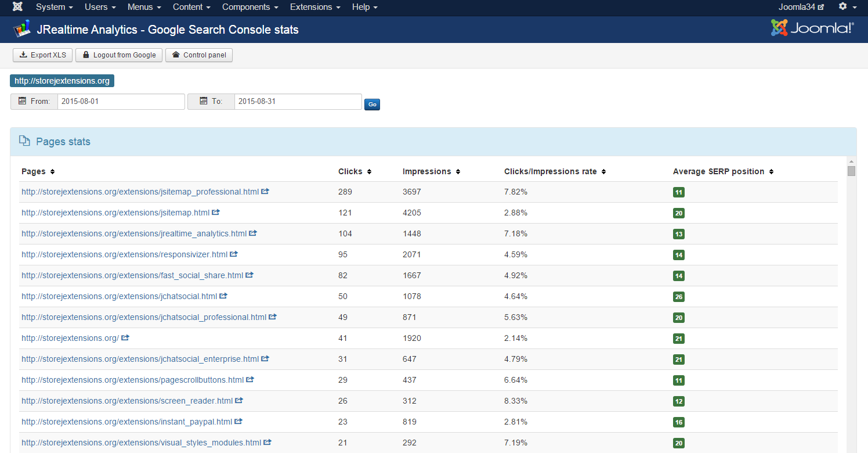
Task: Click Logout from Google button
Action: coord(119,55)
